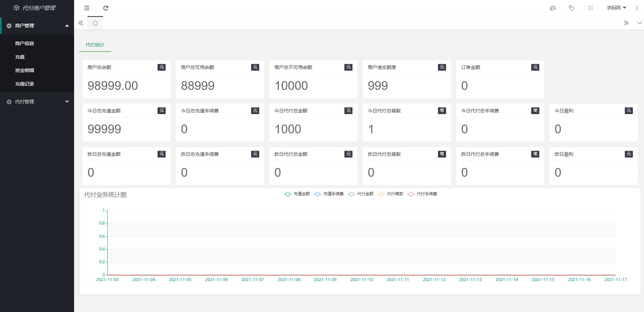Open 商户信息 in the sidebar
644x312 pixels.
point(25,43)
